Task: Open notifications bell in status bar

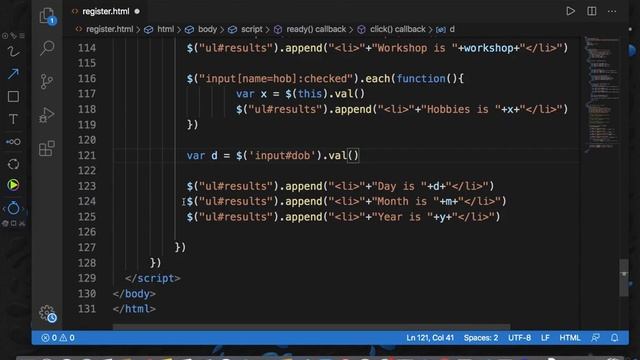Action: coord(614,338)
